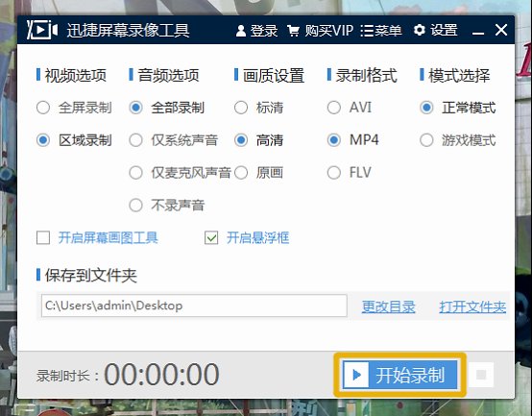Open the 登录 login option
The width and height of the screenshot is (532, 416).
coord(256,31)
